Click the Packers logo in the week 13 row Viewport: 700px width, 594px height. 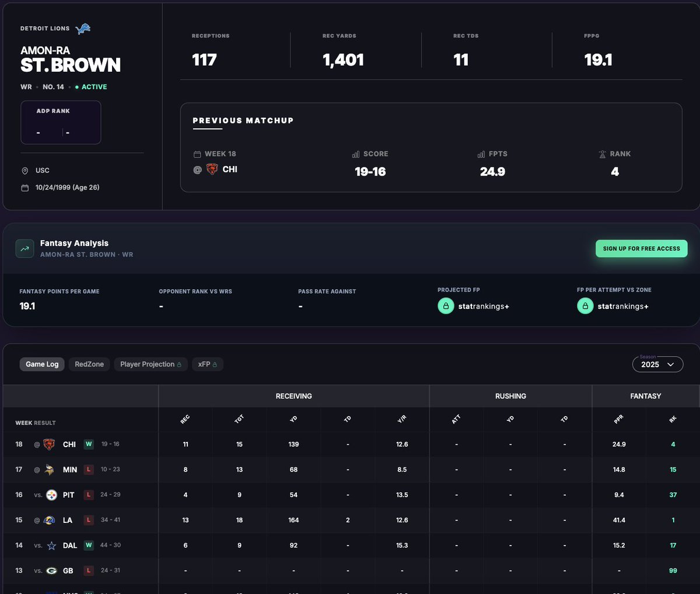[x=51, y=571]
